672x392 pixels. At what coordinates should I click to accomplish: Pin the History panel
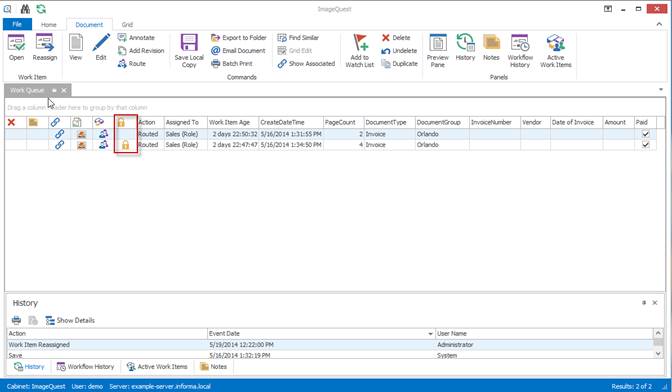(x=644, y=302)
